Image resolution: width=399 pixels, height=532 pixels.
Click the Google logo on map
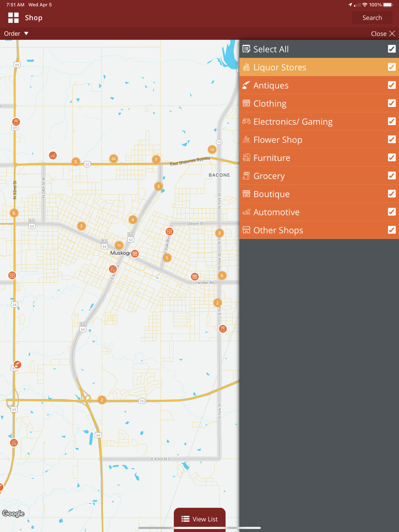point(13,514)
